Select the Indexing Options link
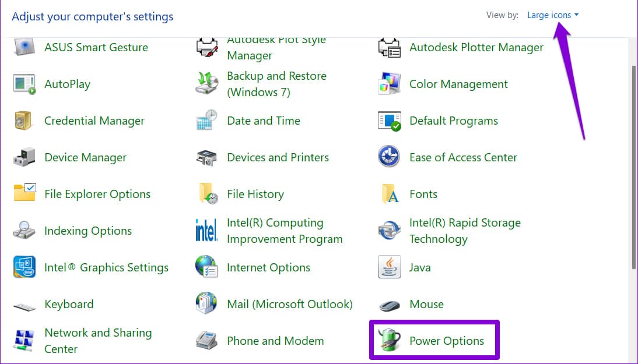The image size is (638, 364). pyautogui.click(x=87, y=231)
